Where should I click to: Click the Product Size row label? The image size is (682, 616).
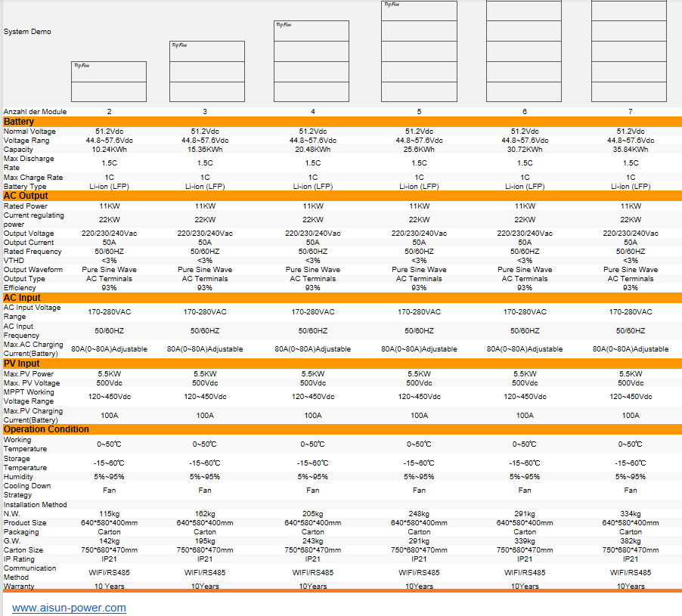coord(25,523)
